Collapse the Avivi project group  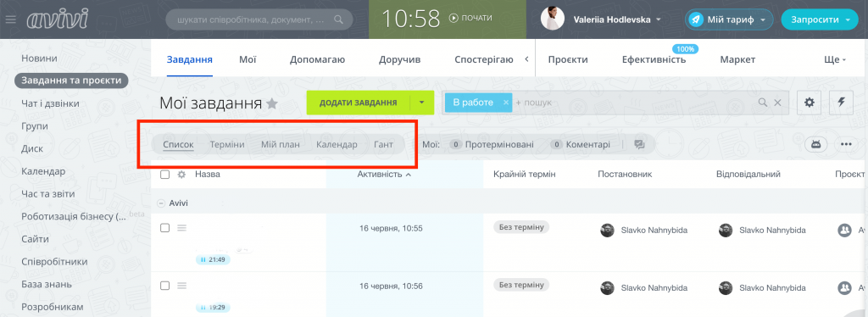[x=161, y=203]
